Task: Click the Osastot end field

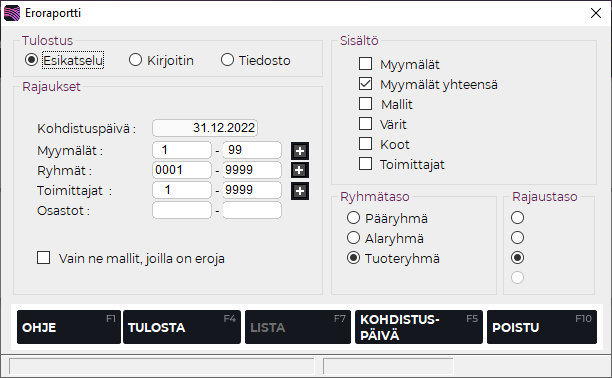Action: coord(252,210)
